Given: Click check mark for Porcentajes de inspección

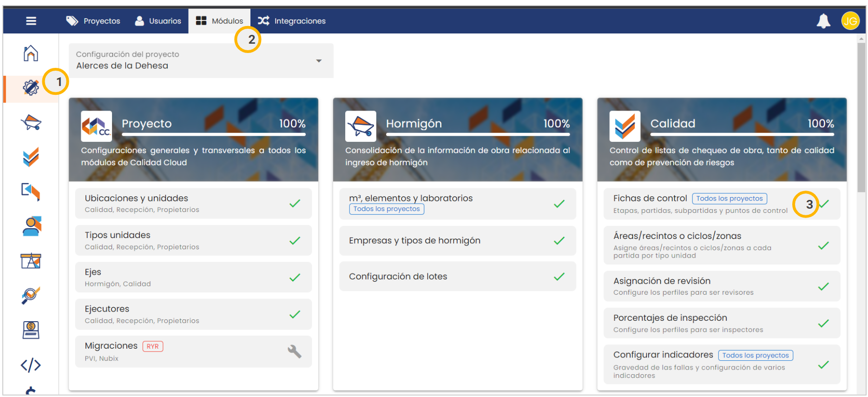Looking at the screenshot, I should coord(823,323).
